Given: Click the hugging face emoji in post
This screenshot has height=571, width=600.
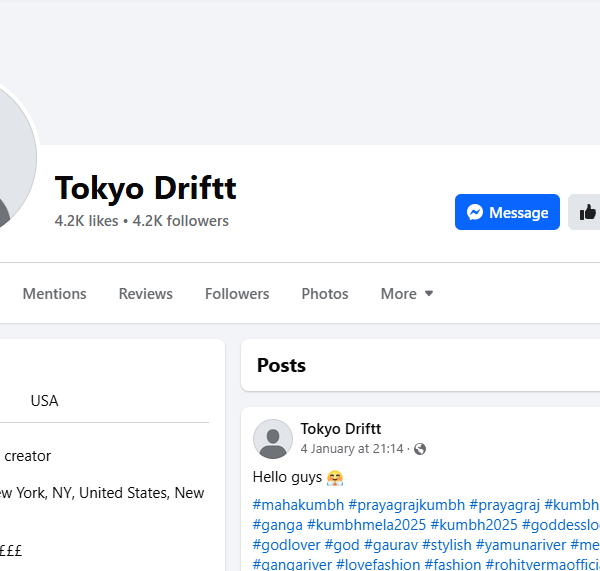Looking at the screenshot, I should tap(335, 478).
